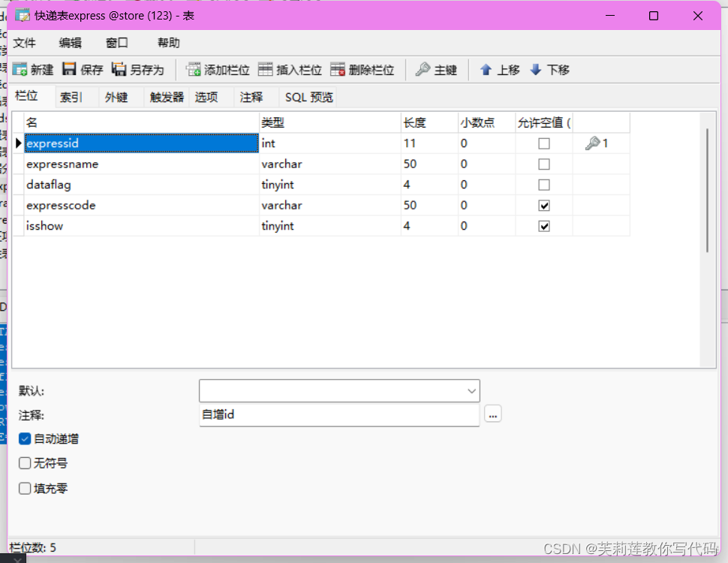Uncheck allow-null for expresscode

[x=544, y=206]
